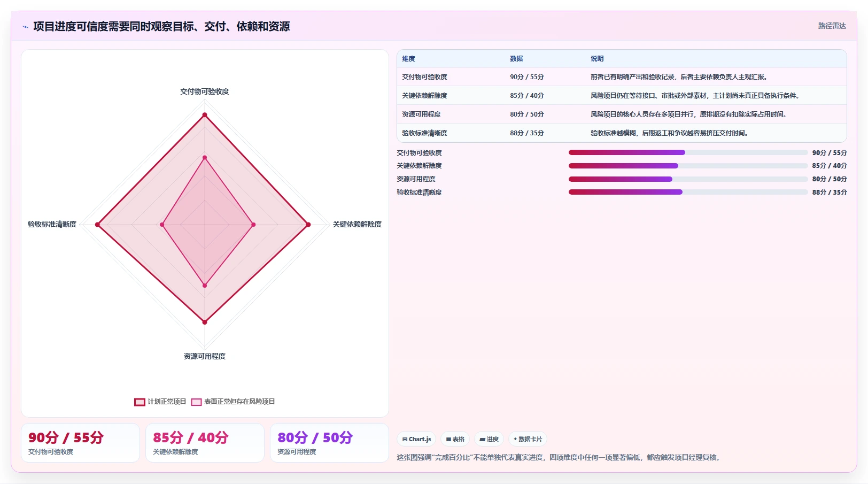
Task: Select the 数据 table column header
Action: (516, 59)
